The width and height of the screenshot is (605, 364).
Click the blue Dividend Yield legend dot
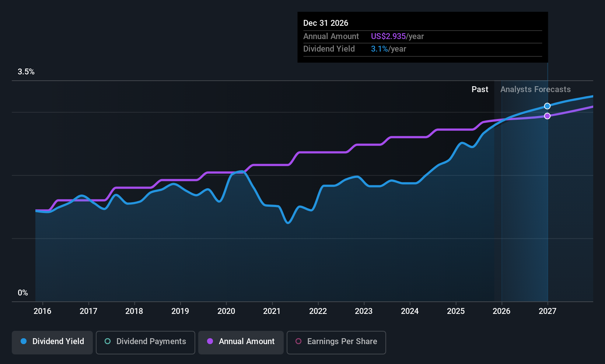pos(24,341)
